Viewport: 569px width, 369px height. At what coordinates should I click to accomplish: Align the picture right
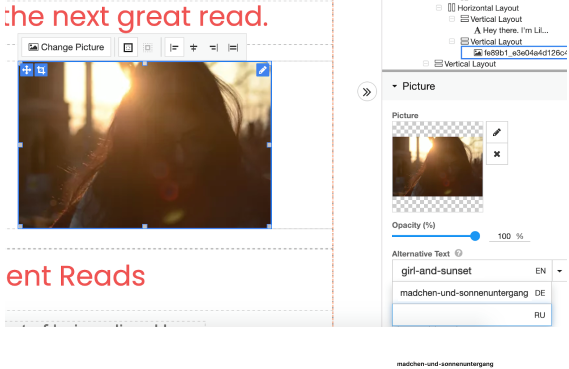(x=213, y=48)
